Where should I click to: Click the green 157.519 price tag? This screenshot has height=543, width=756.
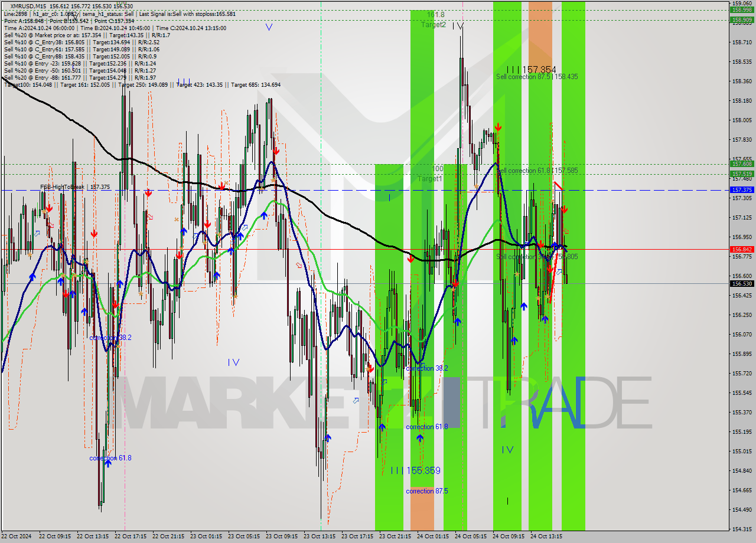tap(742, 174)
